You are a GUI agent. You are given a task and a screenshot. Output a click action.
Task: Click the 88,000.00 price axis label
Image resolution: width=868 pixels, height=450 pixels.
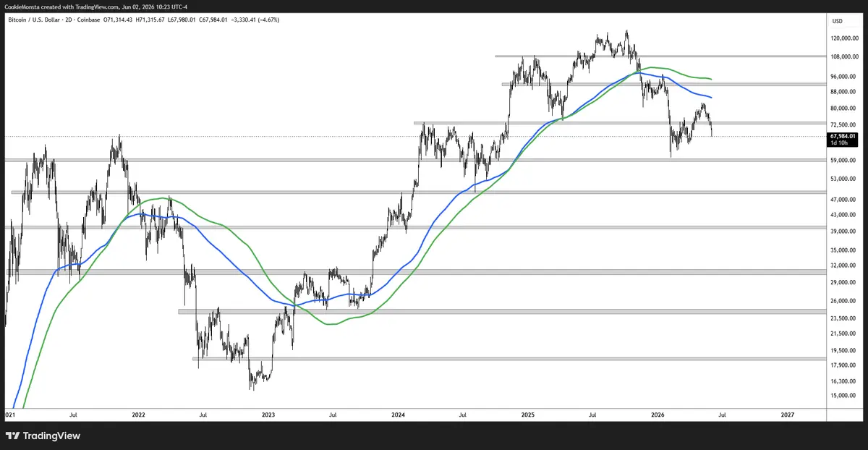[843, 91]
